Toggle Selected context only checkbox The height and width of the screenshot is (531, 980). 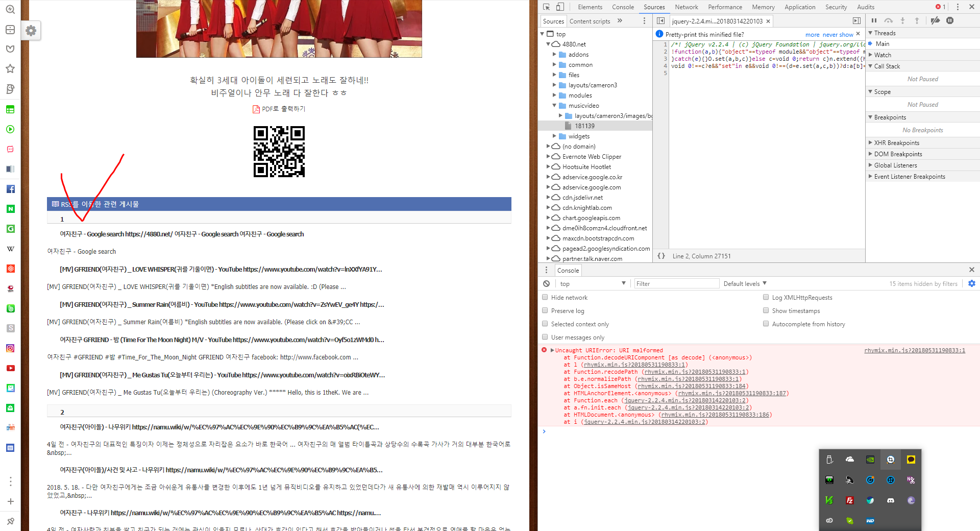[545, 324]
